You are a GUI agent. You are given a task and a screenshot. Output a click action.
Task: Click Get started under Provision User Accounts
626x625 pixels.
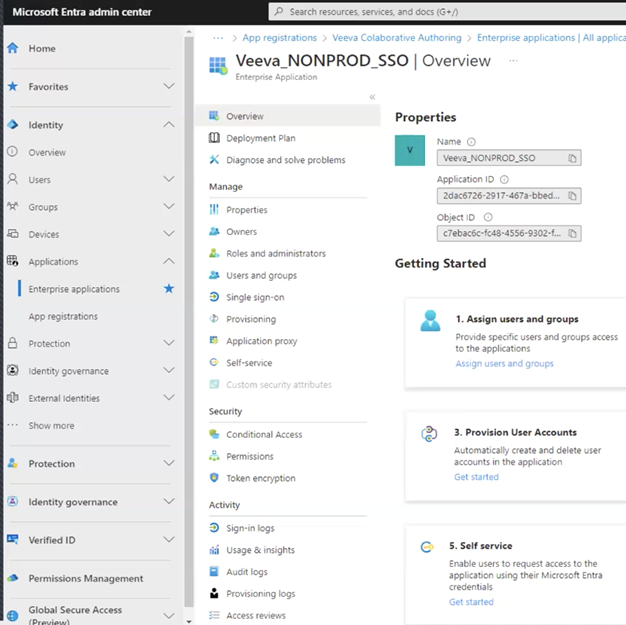pos(476,477)
